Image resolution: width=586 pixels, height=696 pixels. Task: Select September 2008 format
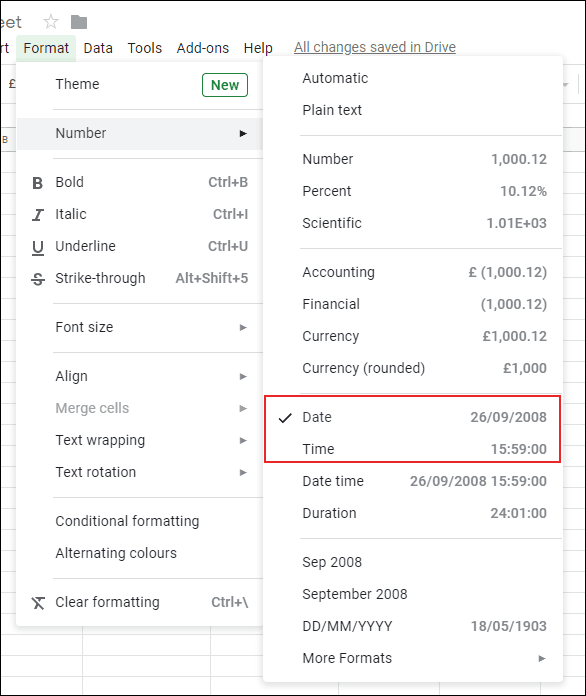point(413,594)
